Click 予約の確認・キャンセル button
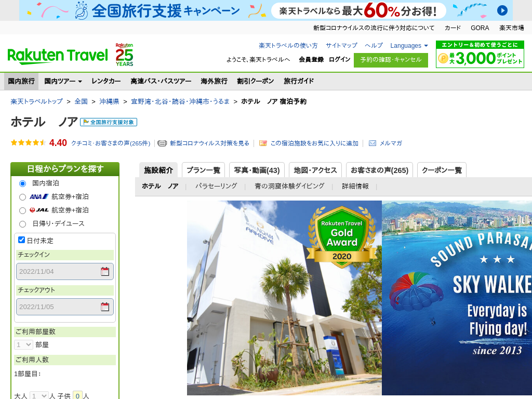Screen dimensions: 532x399 click(391, 60)
